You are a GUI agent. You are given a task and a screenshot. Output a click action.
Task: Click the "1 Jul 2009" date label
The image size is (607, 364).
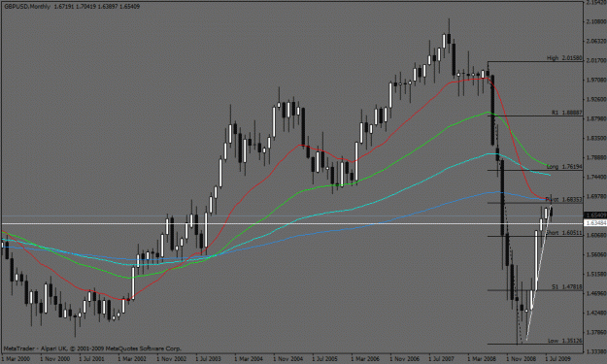tap(558, 359)
